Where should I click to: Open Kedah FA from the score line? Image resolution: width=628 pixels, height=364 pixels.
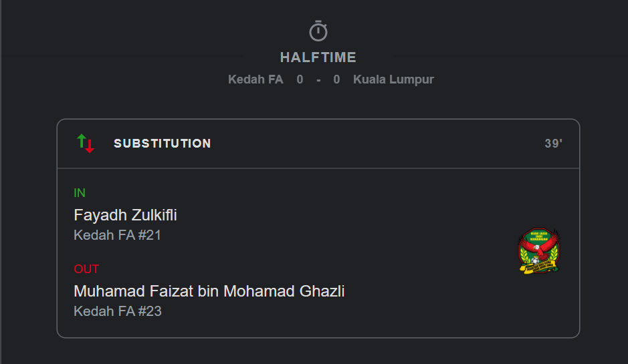[255, 79]
